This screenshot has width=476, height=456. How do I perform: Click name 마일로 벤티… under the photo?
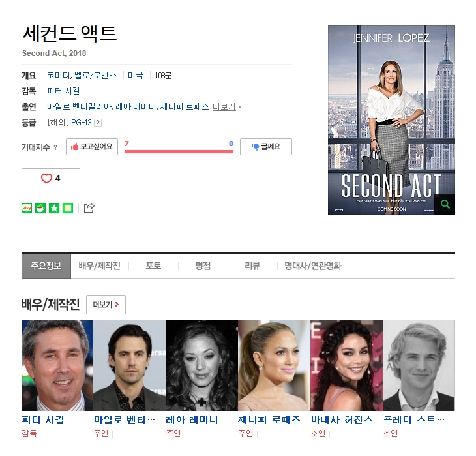pyautogui.click(x=125, y=420)
